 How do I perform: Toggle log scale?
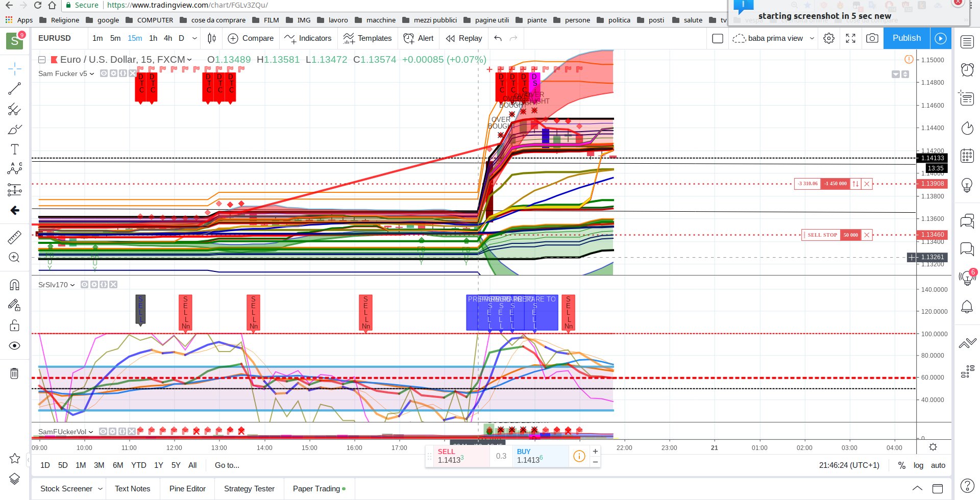918,465
